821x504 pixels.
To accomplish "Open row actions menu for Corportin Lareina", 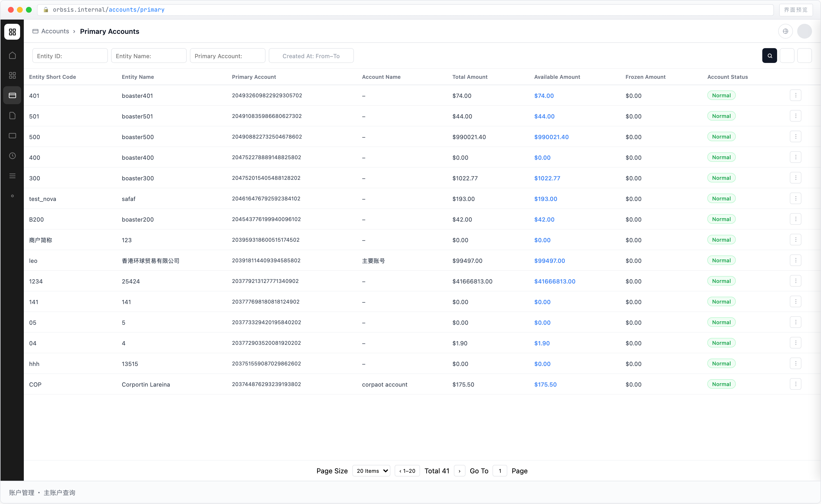I will tap(796, 384).
